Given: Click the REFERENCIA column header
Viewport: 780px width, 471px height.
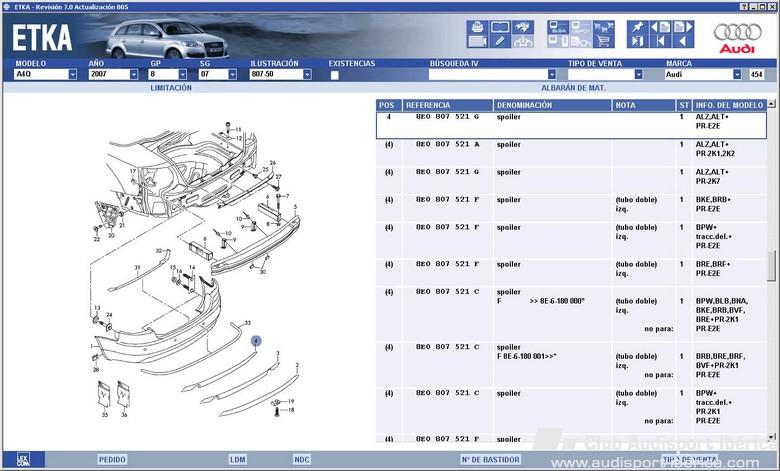Looking at the screenshot, I should click(448, 105).
